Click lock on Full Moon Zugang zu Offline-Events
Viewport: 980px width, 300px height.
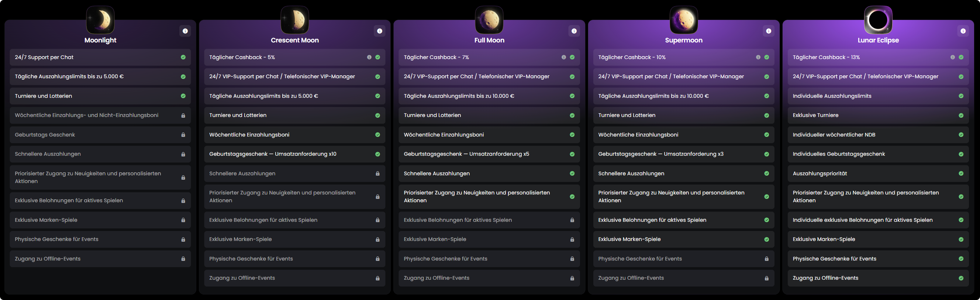(x=572, y=278)
